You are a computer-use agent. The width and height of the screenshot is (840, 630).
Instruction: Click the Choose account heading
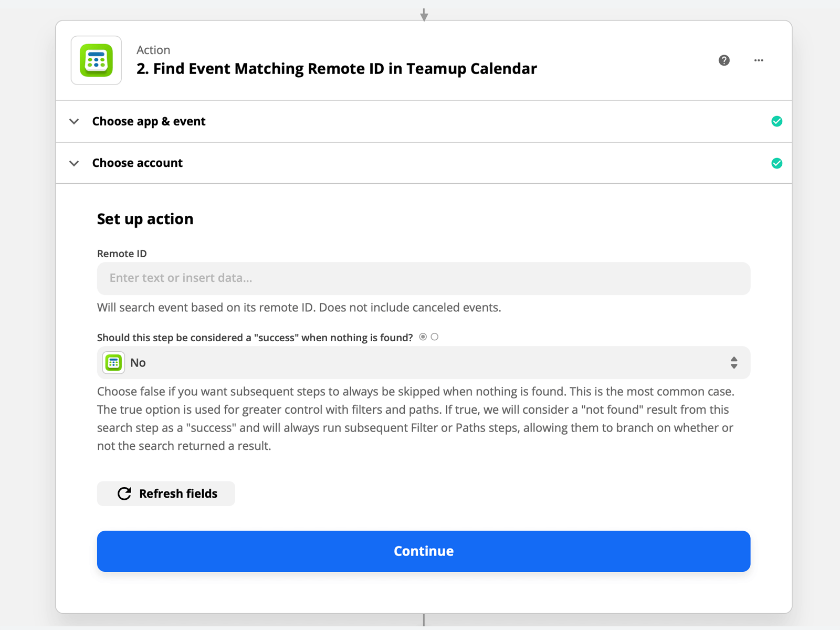click(138, 163)
